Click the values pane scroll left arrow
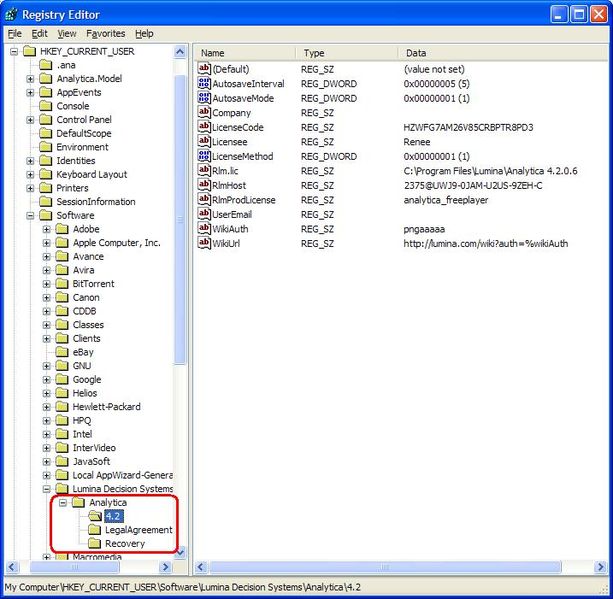The image size is (613, 599). (201, 567)
